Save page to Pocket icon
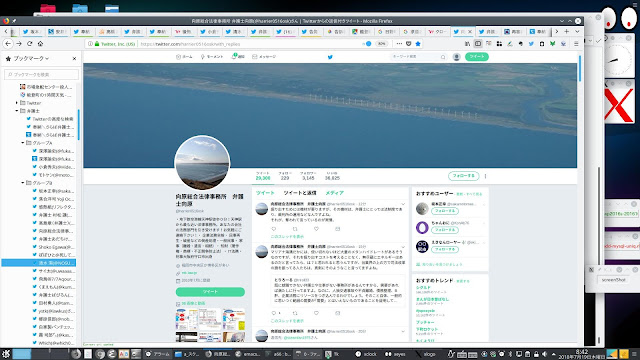640x360 pixels. (409, 44)
